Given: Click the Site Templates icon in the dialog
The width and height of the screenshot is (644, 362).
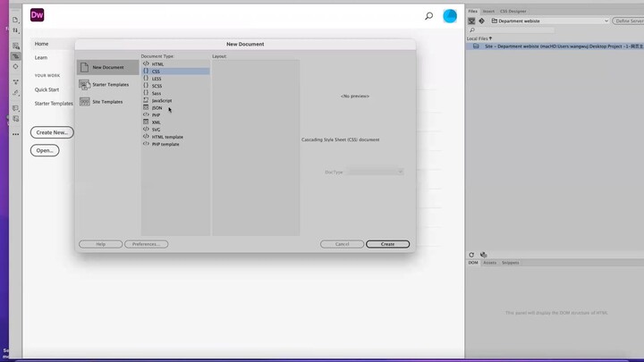Looking at the screenshot, I should (x=85, y=102).
